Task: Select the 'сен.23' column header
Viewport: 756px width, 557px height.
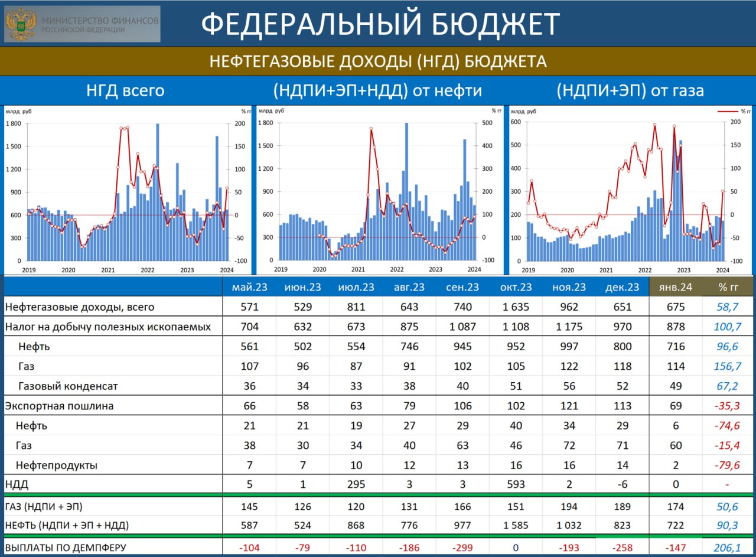Action: pyautogui.click(x=462, y=287)
